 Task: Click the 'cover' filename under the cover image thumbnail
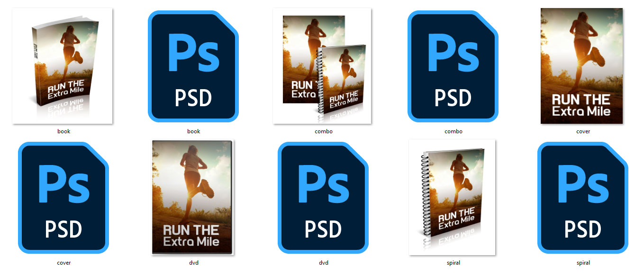(x=583, y=131)
